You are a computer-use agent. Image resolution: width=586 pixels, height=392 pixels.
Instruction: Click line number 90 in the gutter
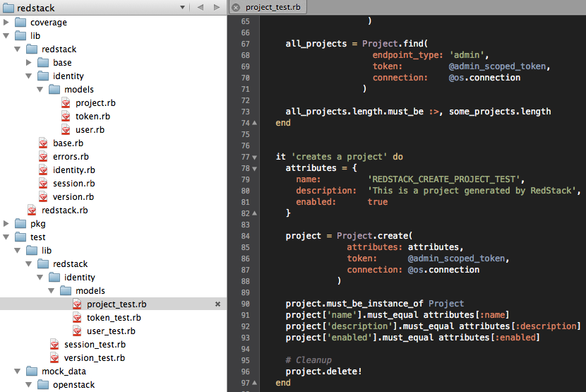point(245,304)
